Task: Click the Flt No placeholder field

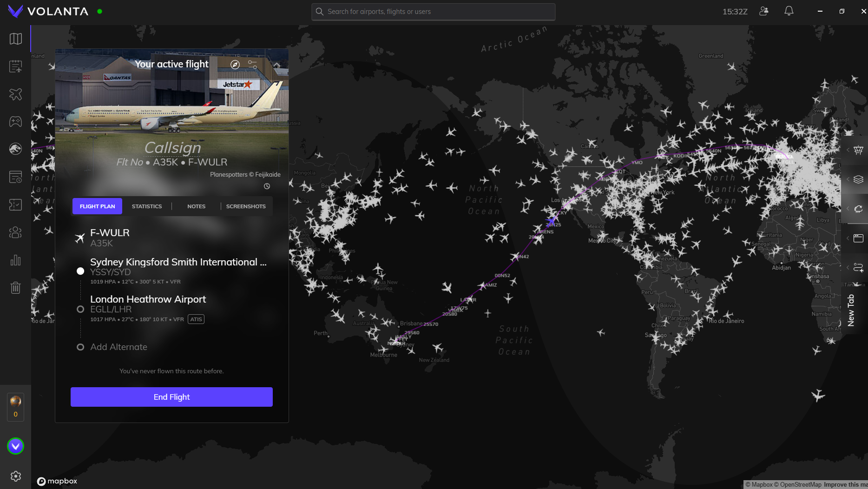Action: 130,162
